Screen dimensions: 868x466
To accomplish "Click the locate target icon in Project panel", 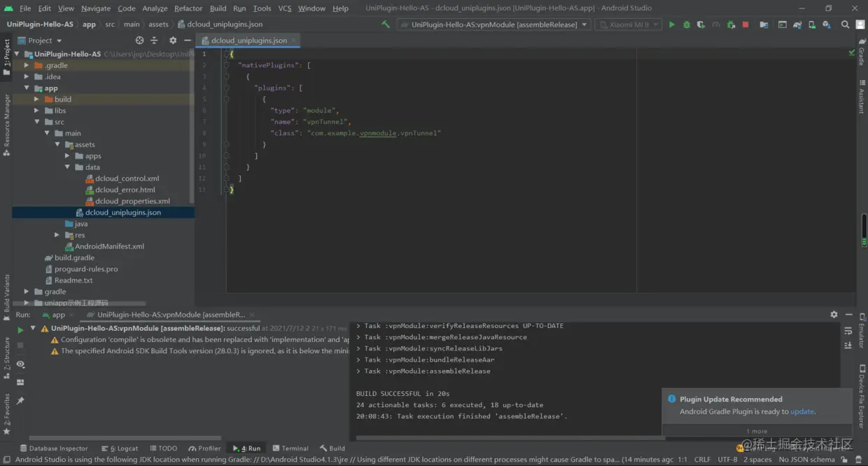I will pyautogui.click(x=139, y=41).
